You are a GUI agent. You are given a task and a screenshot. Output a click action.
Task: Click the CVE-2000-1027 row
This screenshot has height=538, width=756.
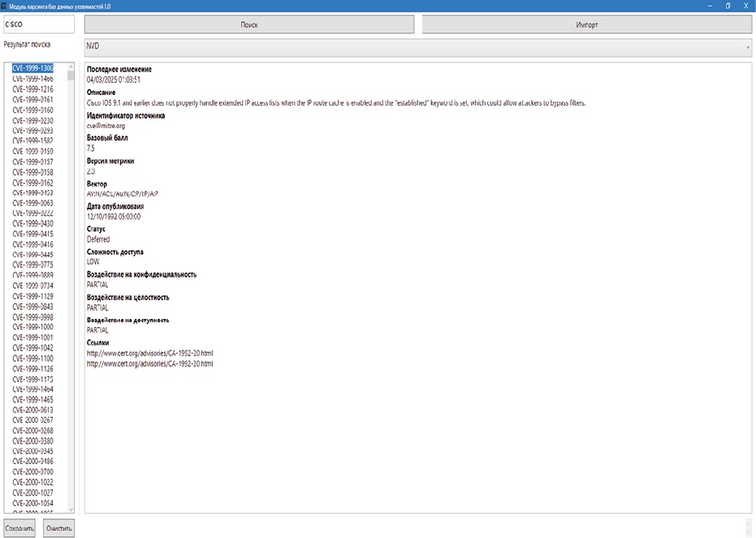point(32,493)
